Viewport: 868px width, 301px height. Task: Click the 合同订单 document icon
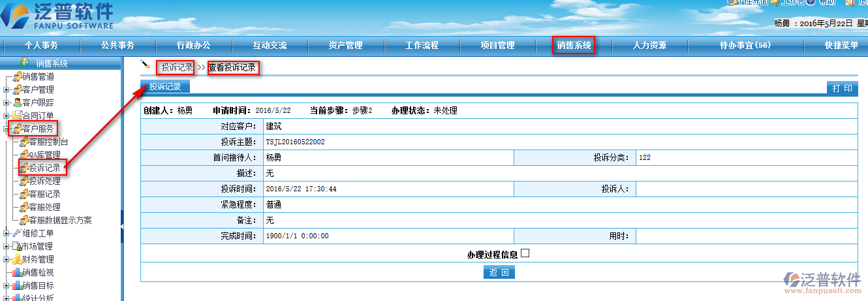[18, 116]
